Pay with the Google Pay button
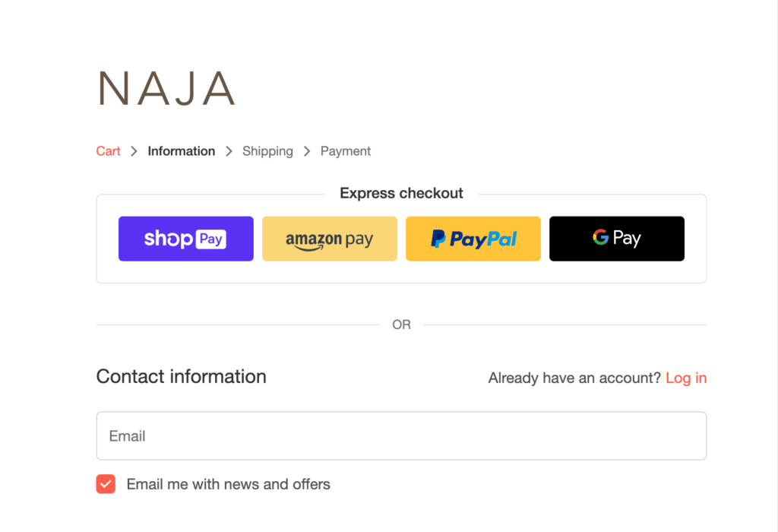This screenshot has width=778, height=532. (617, 239)
